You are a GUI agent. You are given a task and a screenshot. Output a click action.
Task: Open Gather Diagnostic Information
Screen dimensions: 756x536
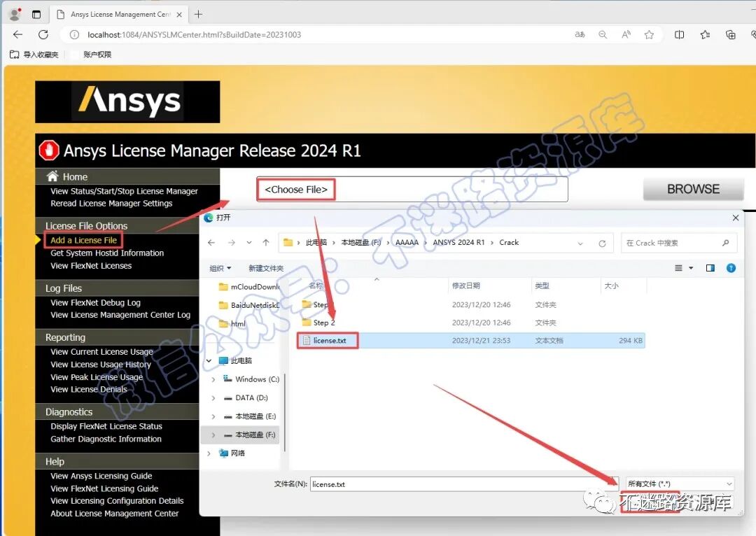tap(106, 439)
